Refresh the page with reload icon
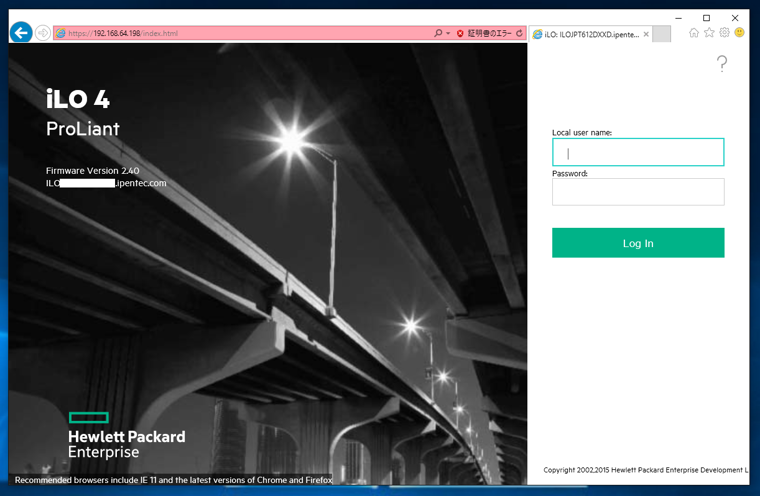This screenshot has width=760, height=496. tap(519, 33)
